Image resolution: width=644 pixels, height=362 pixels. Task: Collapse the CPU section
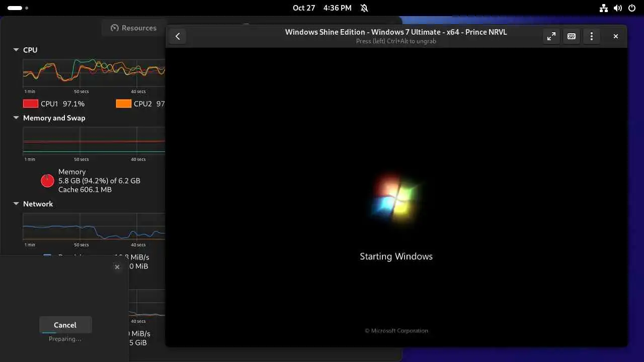tap(16, 50)
